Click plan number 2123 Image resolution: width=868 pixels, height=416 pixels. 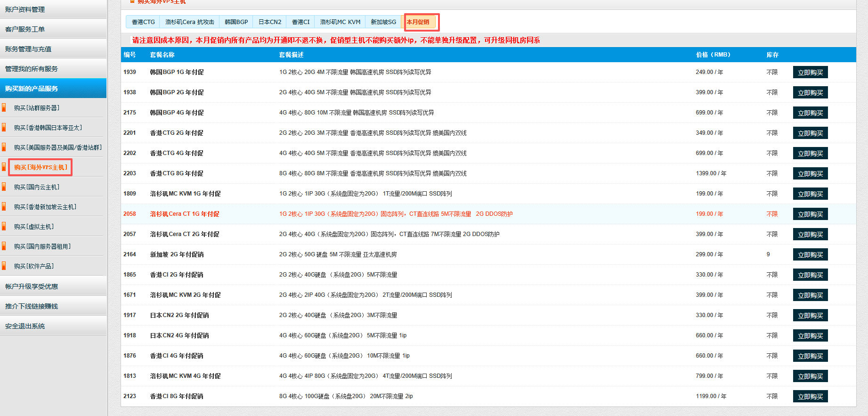point(130,396)
